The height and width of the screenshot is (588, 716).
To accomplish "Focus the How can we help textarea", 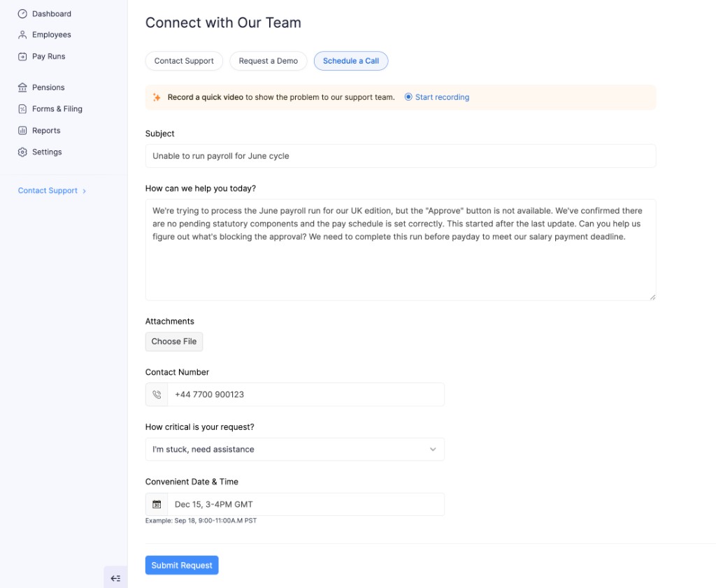I will 401,250.
